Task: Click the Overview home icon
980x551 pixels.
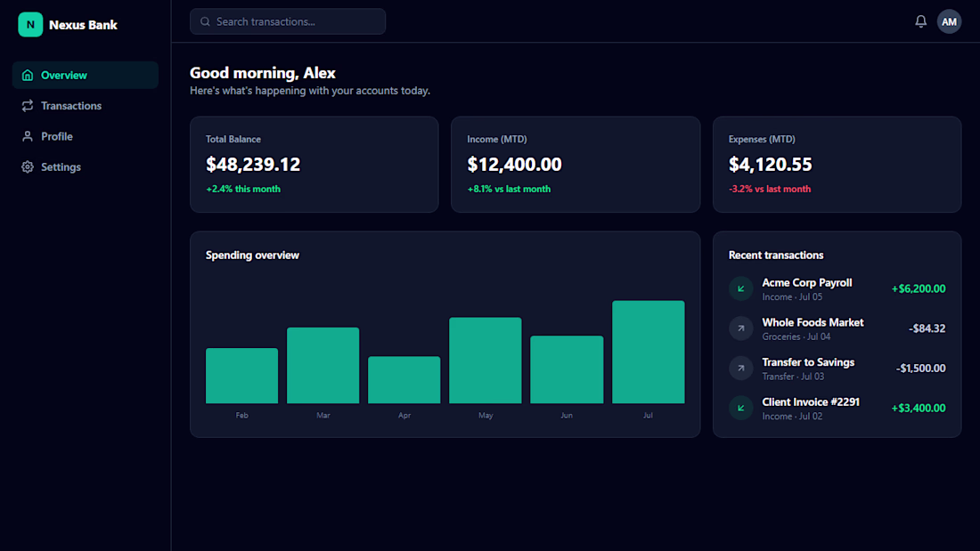Action: click(x=28, y=75)
